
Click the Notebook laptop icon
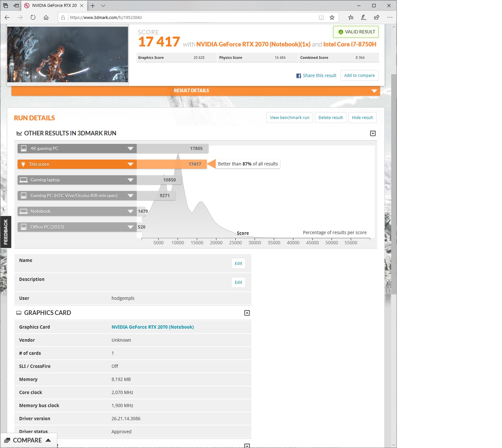(x=24, y=211)
